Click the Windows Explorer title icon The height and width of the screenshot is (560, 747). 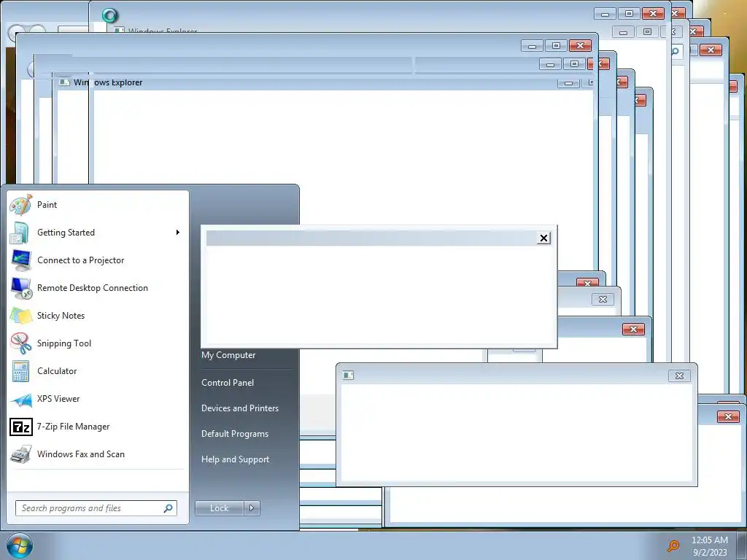64,82
